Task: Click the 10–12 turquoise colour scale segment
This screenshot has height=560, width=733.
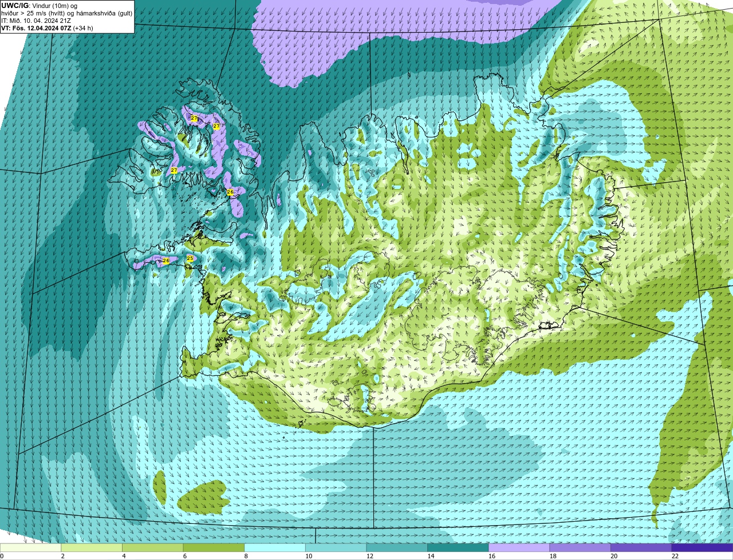Action: point(336,547)
